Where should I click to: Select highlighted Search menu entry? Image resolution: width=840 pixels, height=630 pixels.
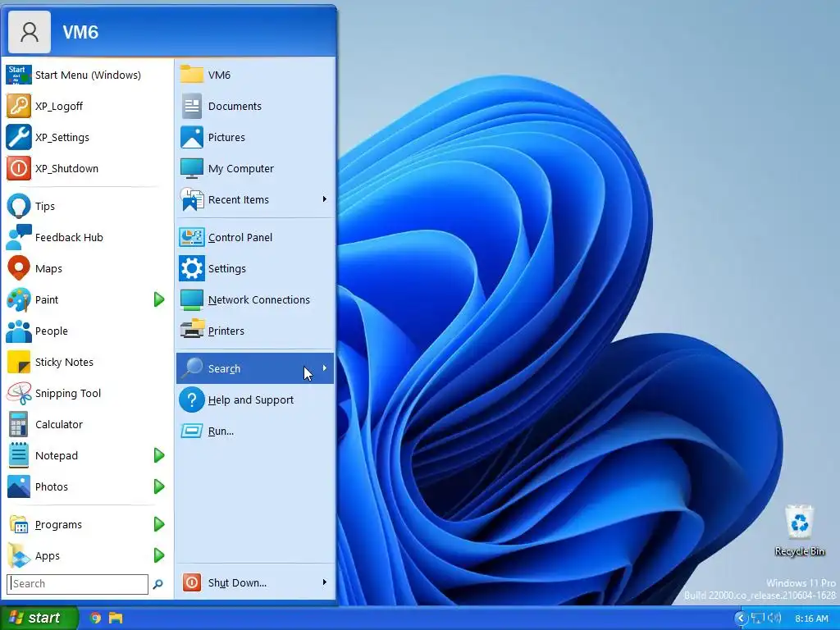pyautogui.click(x=255, y=368)
